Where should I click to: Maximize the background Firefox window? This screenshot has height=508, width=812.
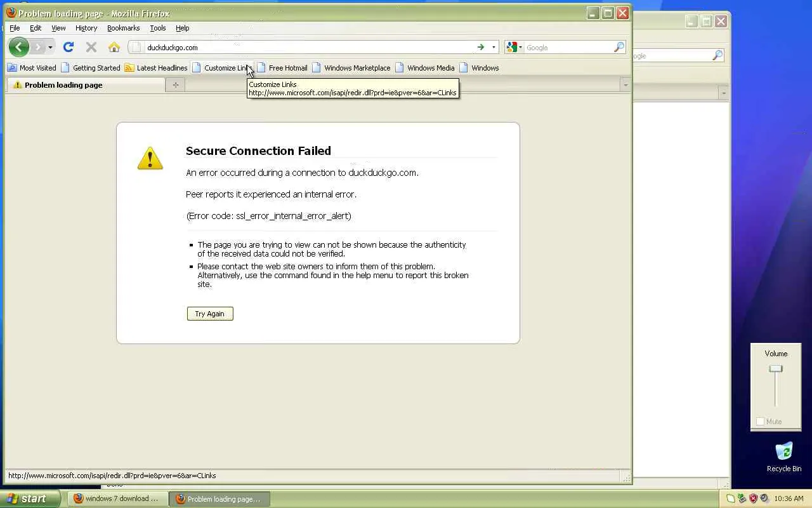[707, 21]
